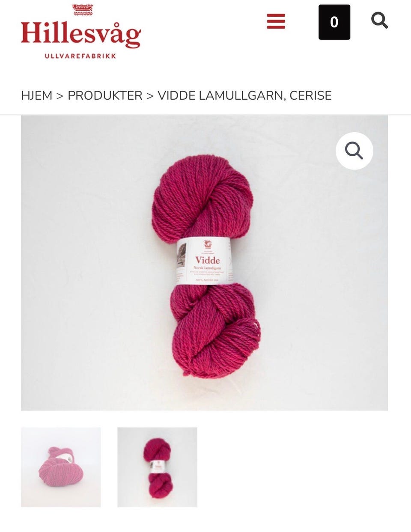Open the red hamburger menu
Viewport: 411px width, 532px height.
[x=276, y=21]
